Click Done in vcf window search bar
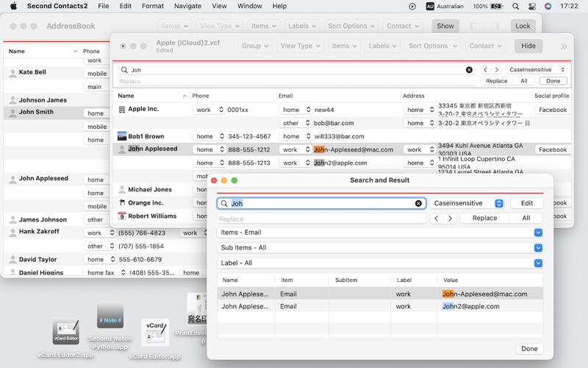 click(x=553, y=81)
